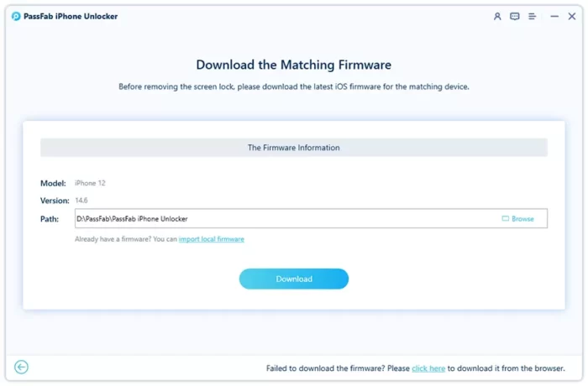The image size is (588, 386).
Task: Click inside the firmware Path field
Action: (311, 218)
